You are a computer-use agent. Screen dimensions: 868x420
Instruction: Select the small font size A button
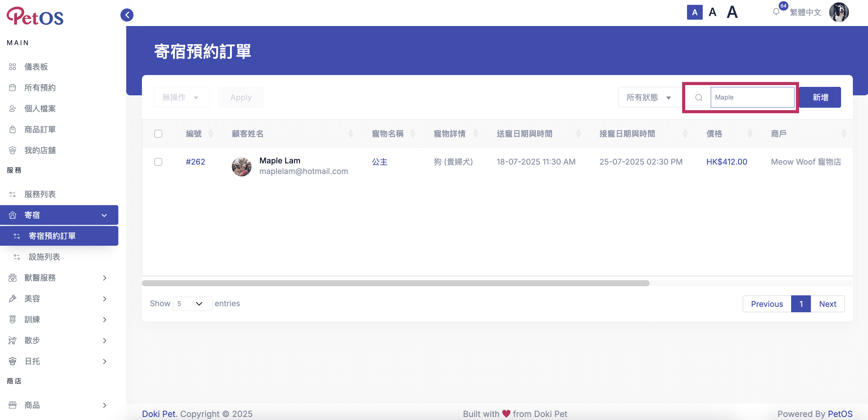(695, 12)
